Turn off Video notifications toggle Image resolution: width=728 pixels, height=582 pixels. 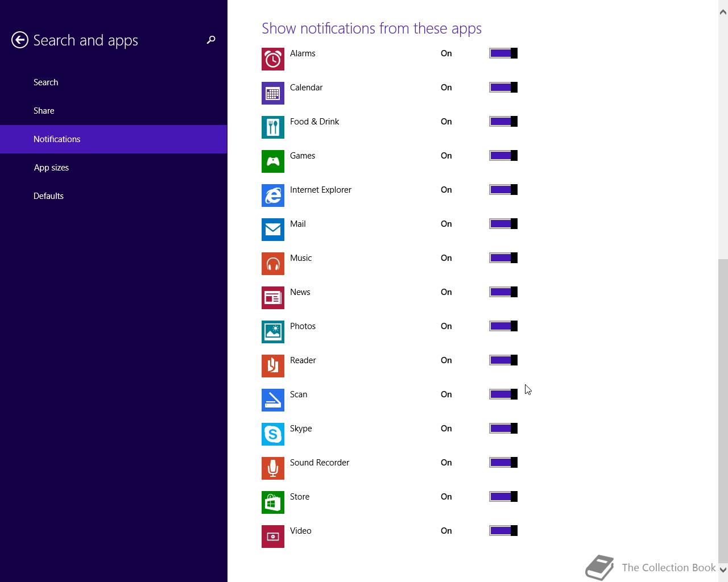(x=503, y=531)
